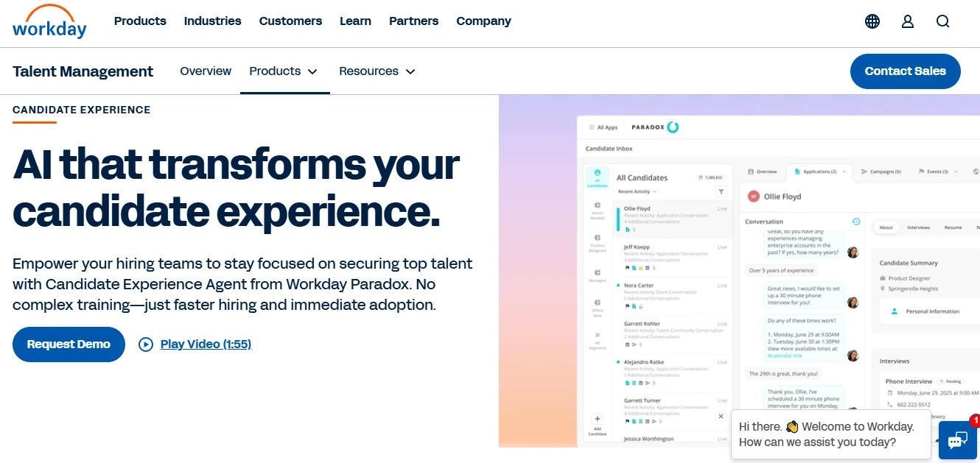Viewport: 980px width, 463px height.
Task: Select Jeff Koepp in the candidates list
Action: coord(674,257)
